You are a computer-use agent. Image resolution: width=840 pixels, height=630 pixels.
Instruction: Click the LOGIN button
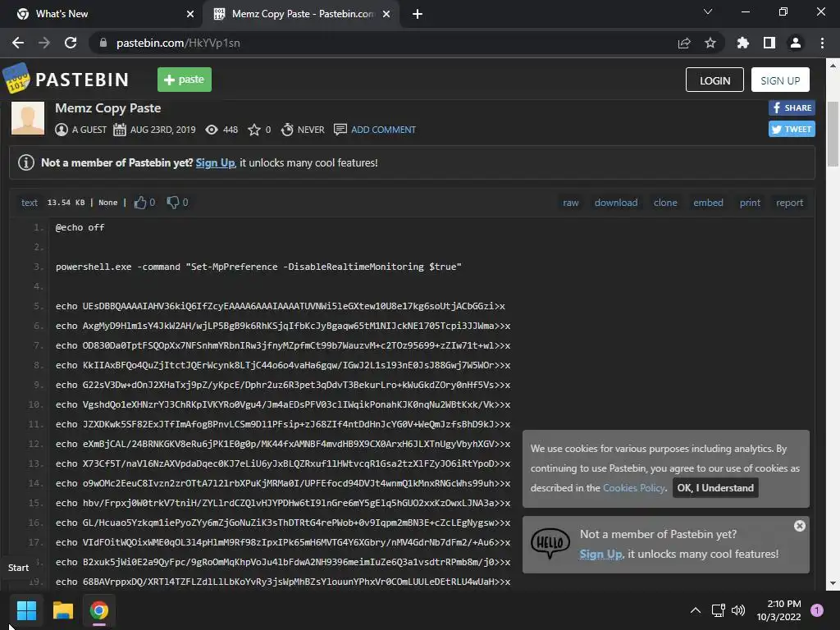pos(714,80)
